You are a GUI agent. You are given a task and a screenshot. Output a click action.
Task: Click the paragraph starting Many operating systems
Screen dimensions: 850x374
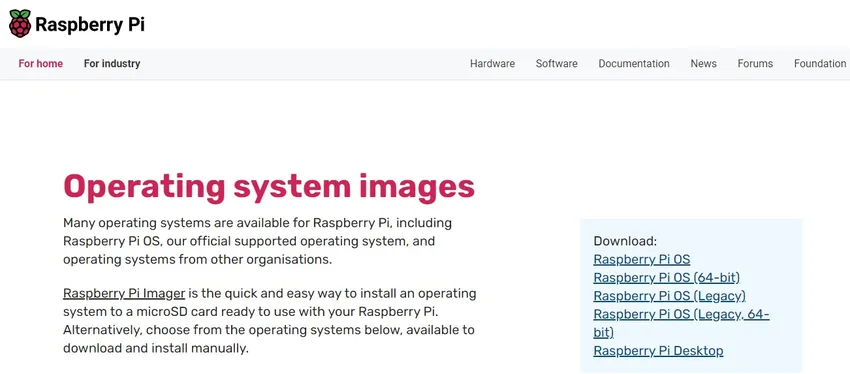(x=257, y=241)
